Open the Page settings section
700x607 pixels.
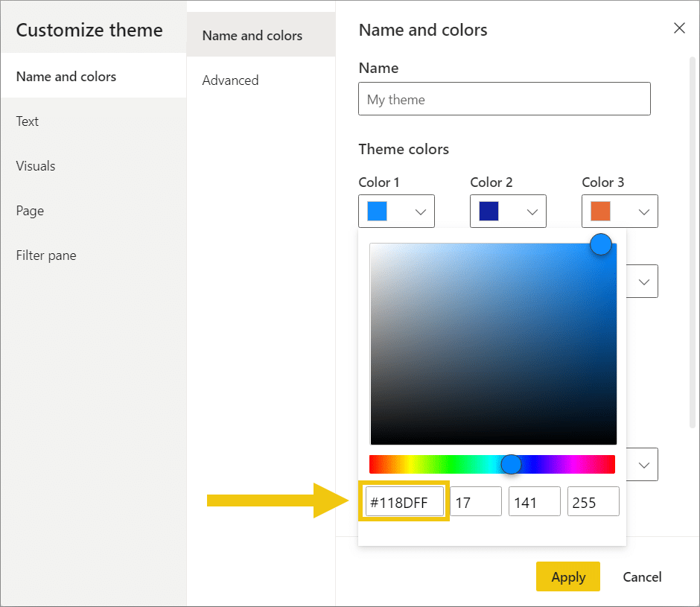click(x=30, y=210)
